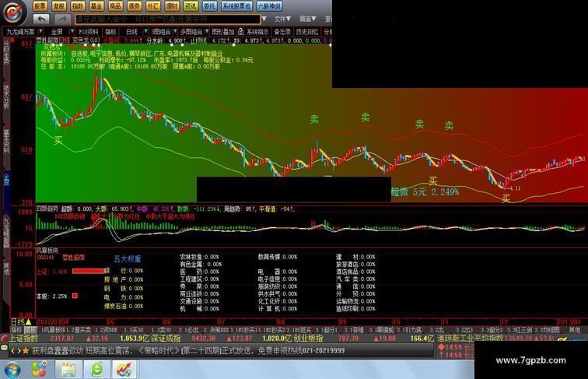The image size is (588, 379).
Task: Click the mail envelope icon
Action: coord(4,348)
